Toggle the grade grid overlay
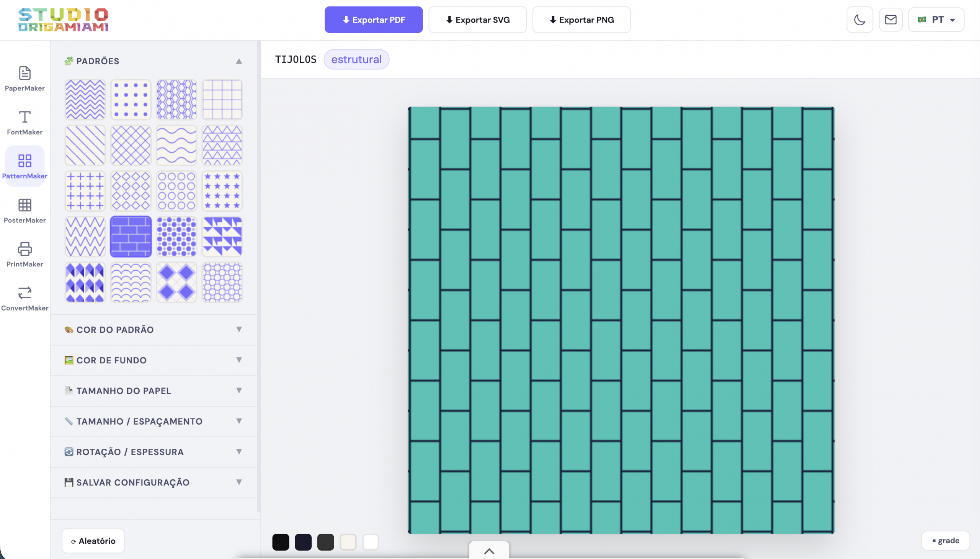980x559 pixels. point(945,540)
